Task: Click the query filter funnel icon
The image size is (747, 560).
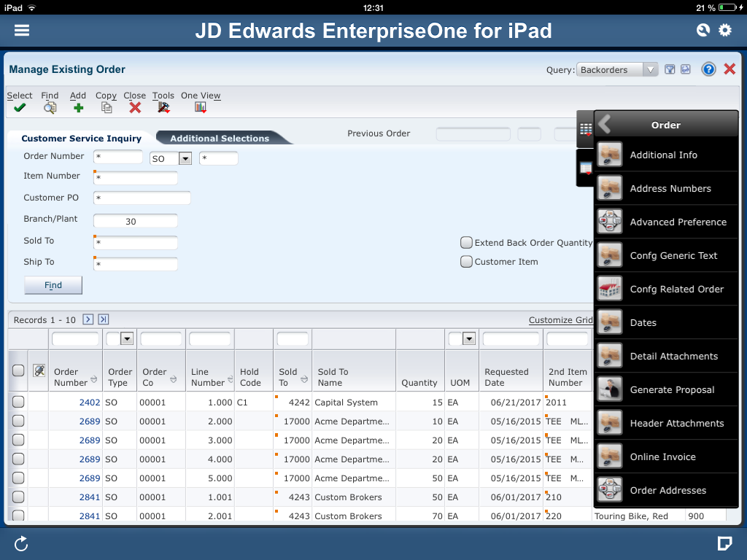Action: pos(669,69)
